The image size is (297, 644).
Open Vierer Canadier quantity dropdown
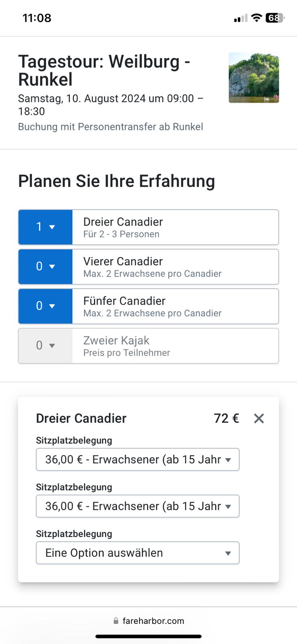coord(45,266)
